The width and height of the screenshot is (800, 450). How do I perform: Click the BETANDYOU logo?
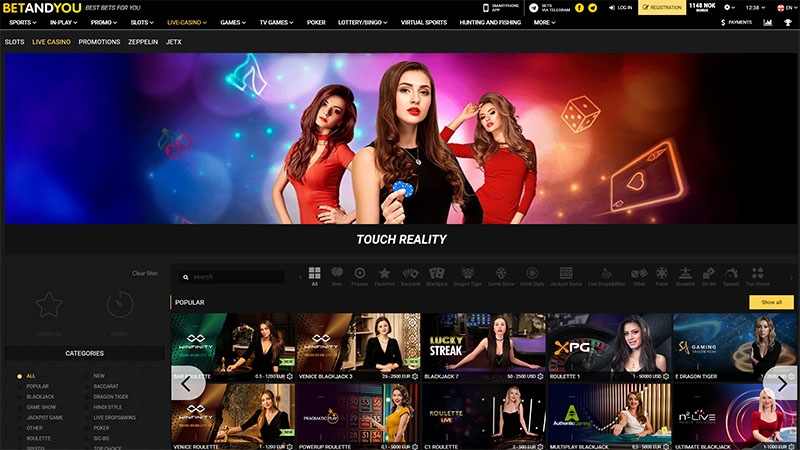tap(42, 8)
